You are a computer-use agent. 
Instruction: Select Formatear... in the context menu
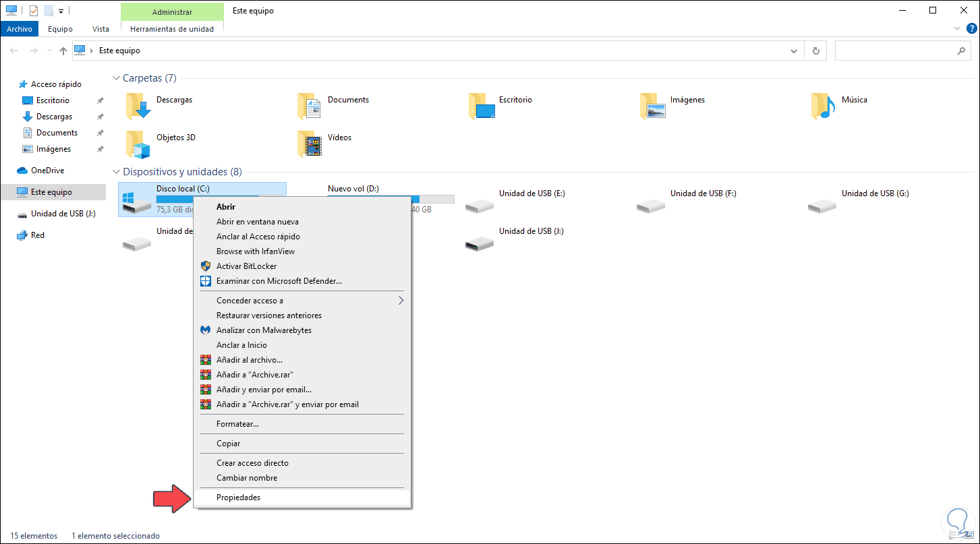(x=237, y=424)
